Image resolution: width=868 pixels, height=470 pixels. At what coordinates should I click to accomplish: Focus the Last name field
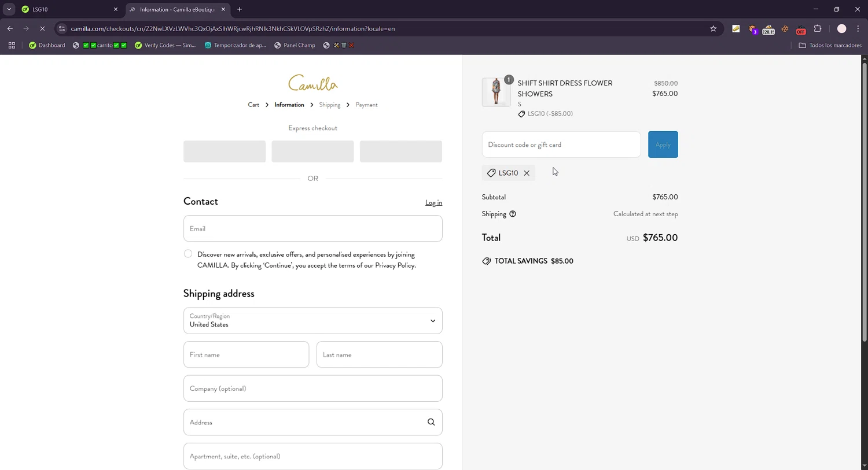(x=380, y=354)
